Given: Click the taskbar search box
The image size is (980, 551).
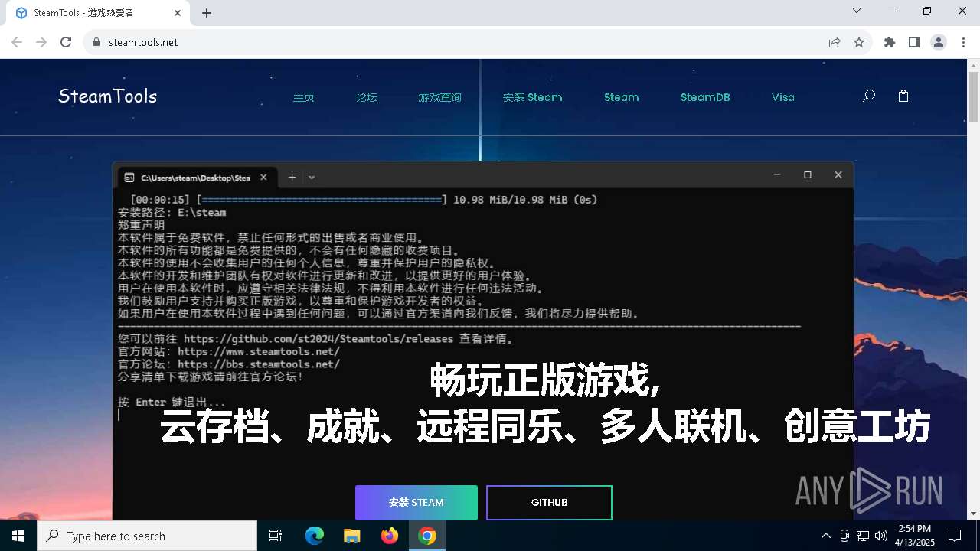Looking at the screenshot, I should pyautogui.click(x=147, y=536).
